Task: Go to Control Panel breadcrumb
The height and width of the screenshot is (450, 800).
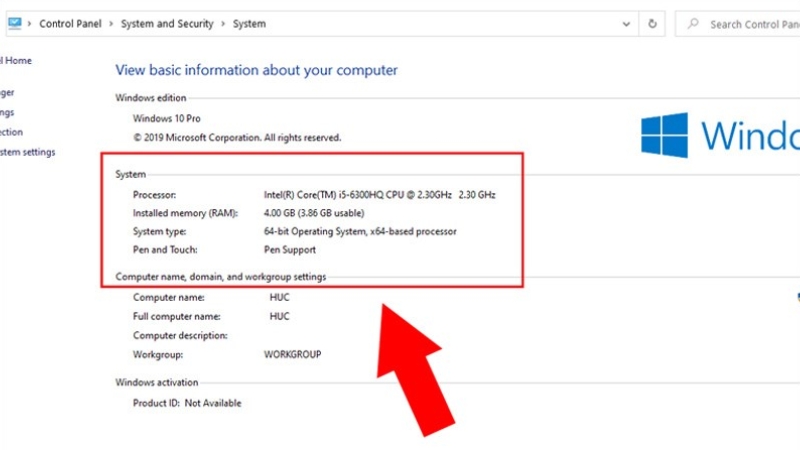Action: pyautogui.click(x=72, y=24)
